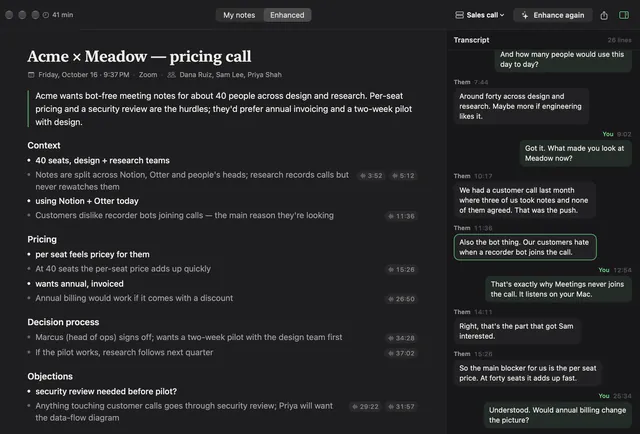Jump to the 26:50 timestamp chip

pyautogui.click(x=402, y=299)
